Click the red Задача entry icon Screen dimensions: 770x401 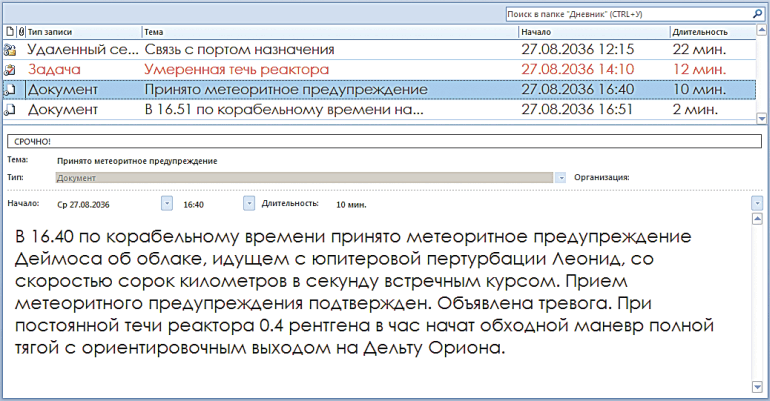10,69
